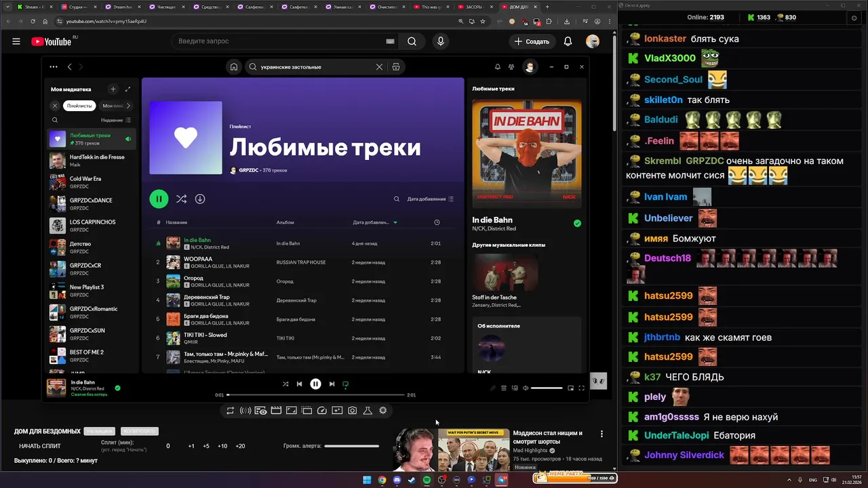Search YouTube by voice microphone
The width and height of the screenshot is (868, 488).
click(x=441, y=41)
